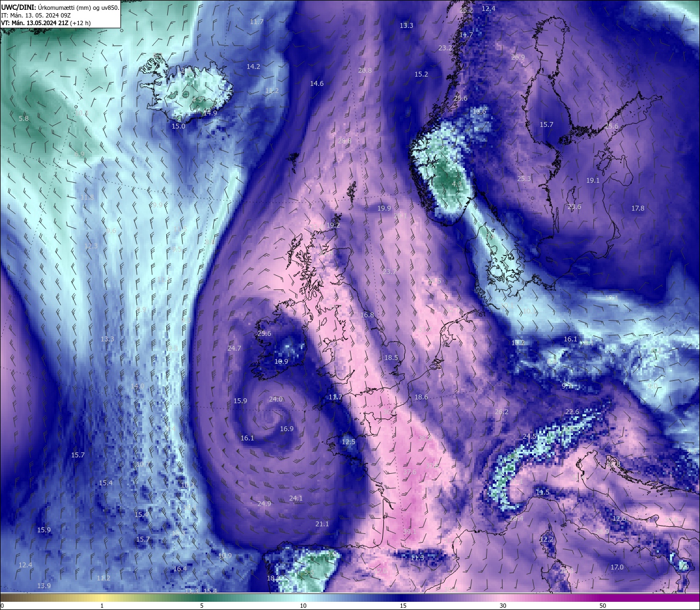Click the 50 label on the colour scale
This screenshot has height=610, width=700.
pos(603,606)
